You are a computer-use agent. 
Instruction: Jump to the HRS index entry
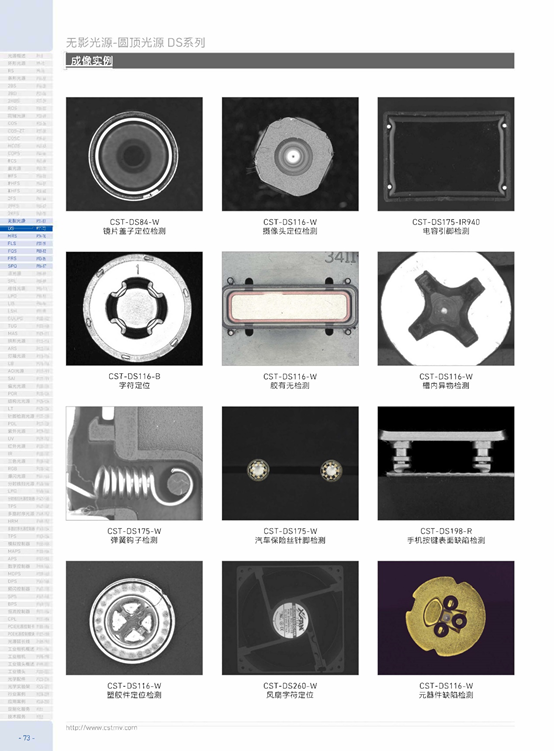(x=26, y=236)
